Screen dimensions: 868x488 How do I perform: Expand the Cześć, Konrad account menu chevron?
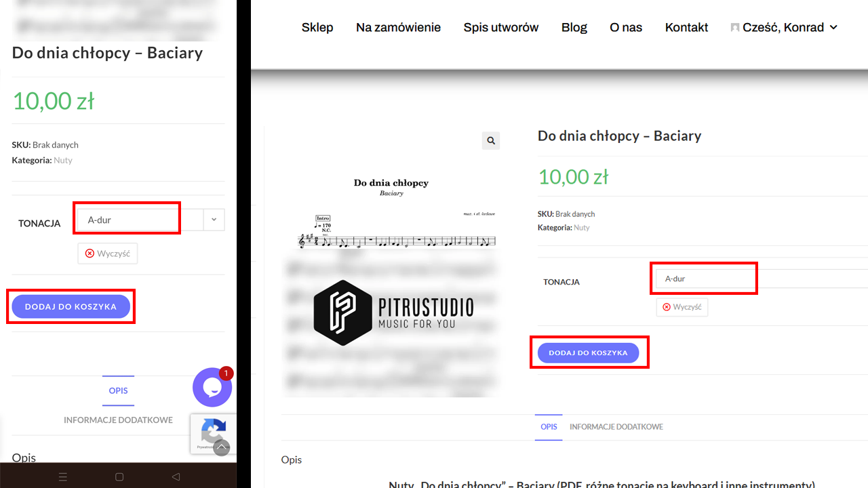[x=834, y=28]
